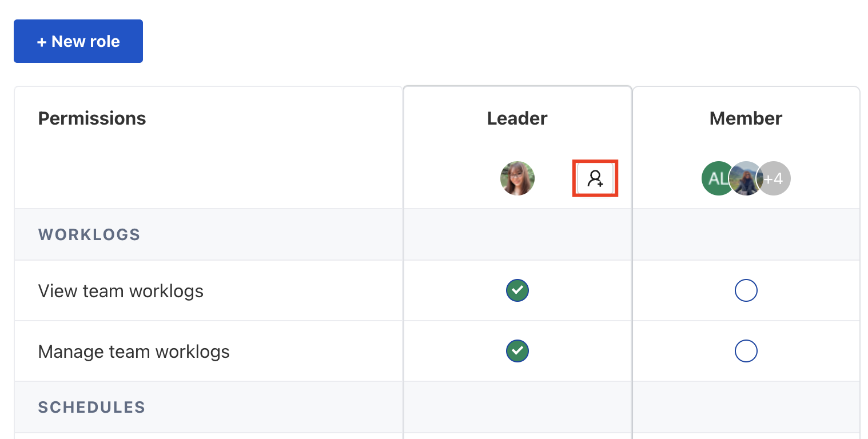Click the photo avatar in the Member column
Screen dimensions: 868x439
coord(746,178)
